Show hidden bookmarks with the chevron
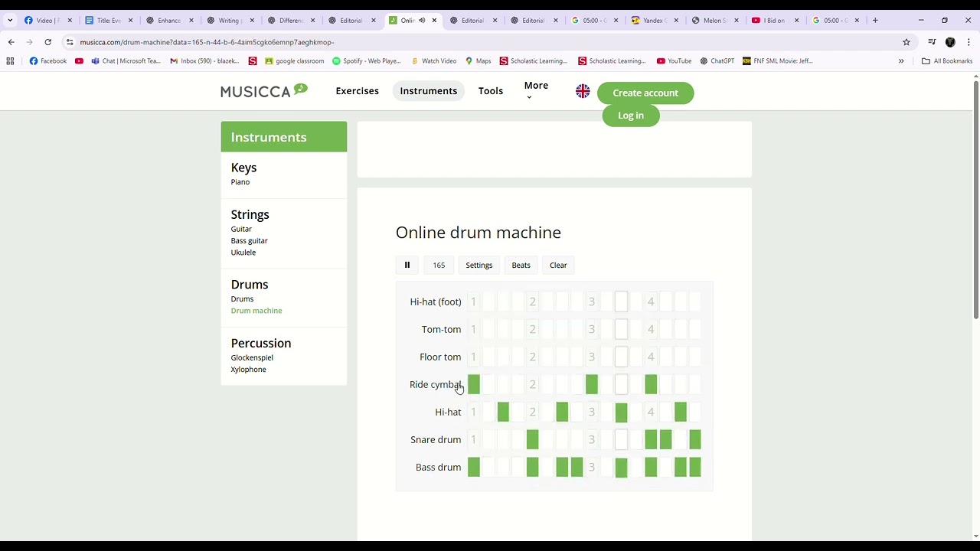Image resolution: width=980 pixels, height=551 pixels. [x=901, y=61]
